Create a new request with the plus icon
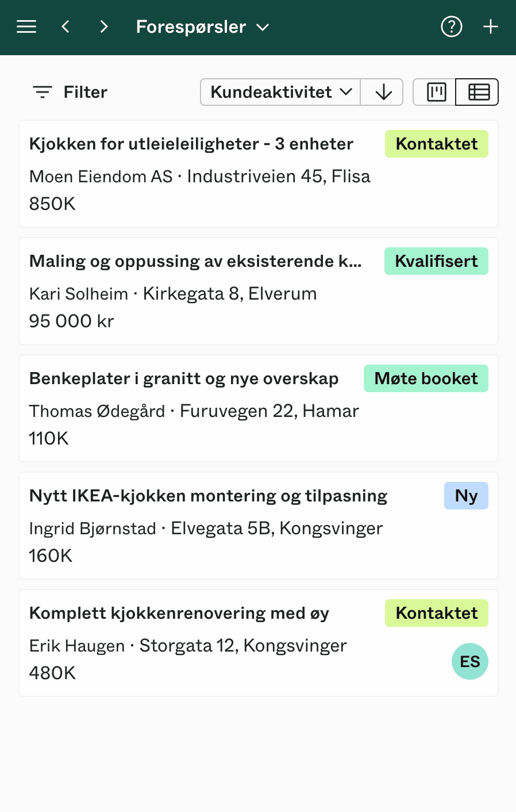516x812 pixels. pos(491,26)
